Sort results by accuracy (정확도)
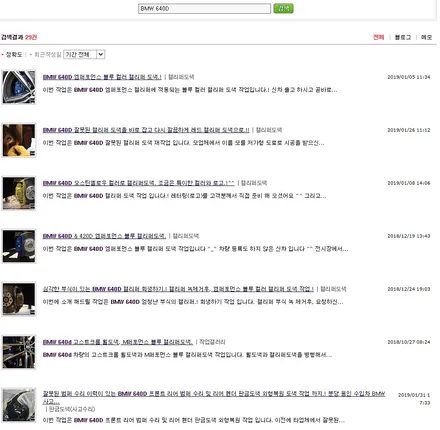 click(x=14, y=54)
